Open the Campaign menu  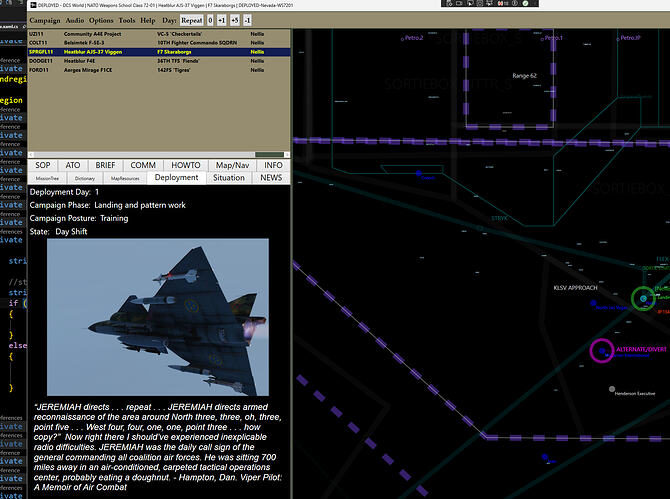pos(45,20)
